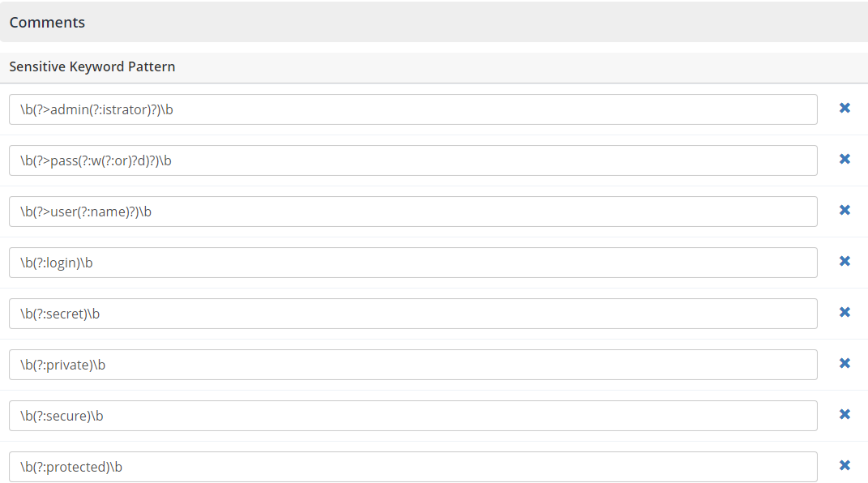Screen dimensions: 868x483
Task: Click inside the secret pattern textbox
Action: [413, 313]
